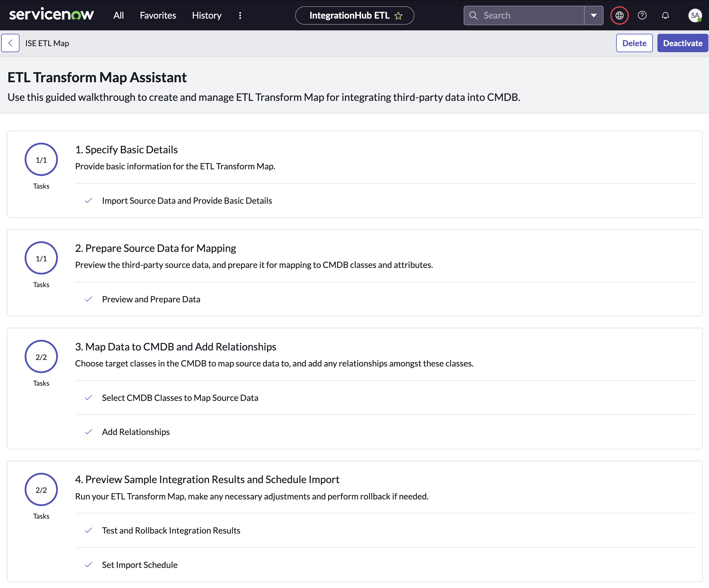This screenshot has height=588, width=709.
Task: Click the Delete button
Action: (634, 43)
